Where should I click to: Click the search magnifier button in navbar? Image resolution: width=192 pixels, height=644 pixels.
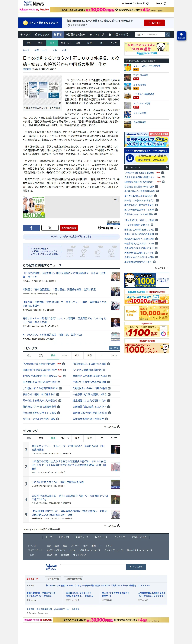tap(167, 34)
